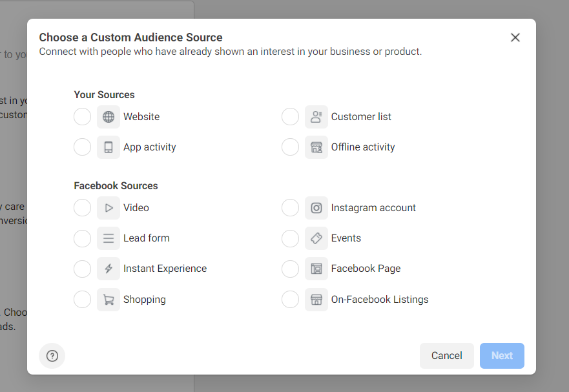569x392 pixels.
Task: Click the Events ticket icon
Action: [316, 238]
